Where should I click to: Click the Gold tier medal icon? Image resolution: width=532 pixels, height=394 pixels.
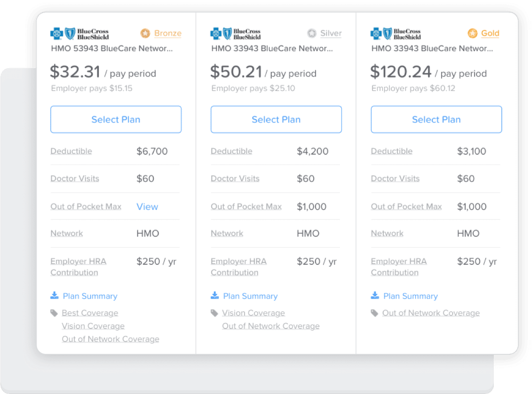[x=472, y=33]
